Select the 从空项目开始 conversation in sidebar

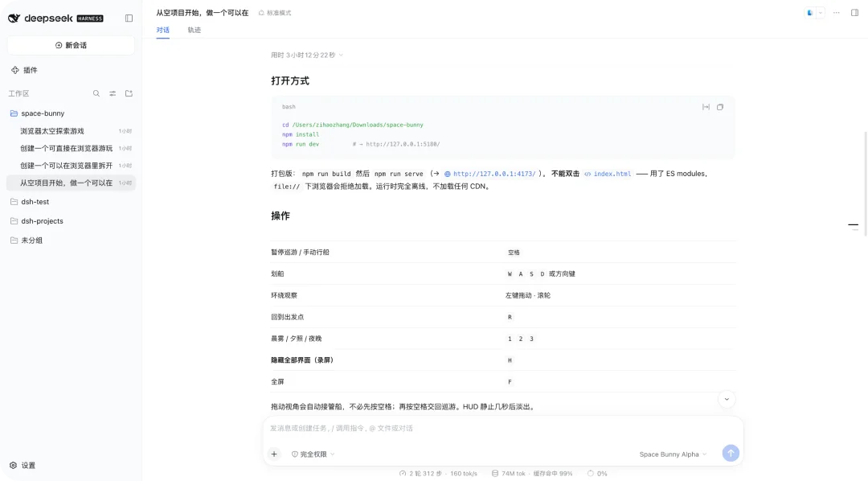[71, 183]
